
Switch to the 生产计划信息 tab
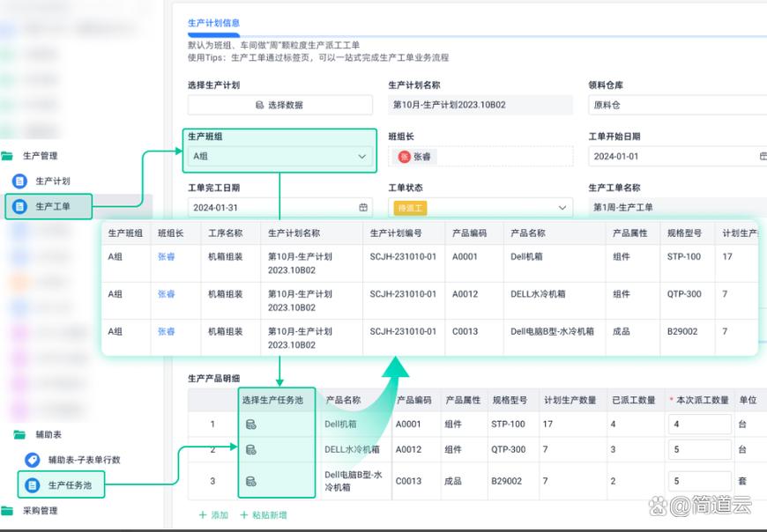click(213, 23)
